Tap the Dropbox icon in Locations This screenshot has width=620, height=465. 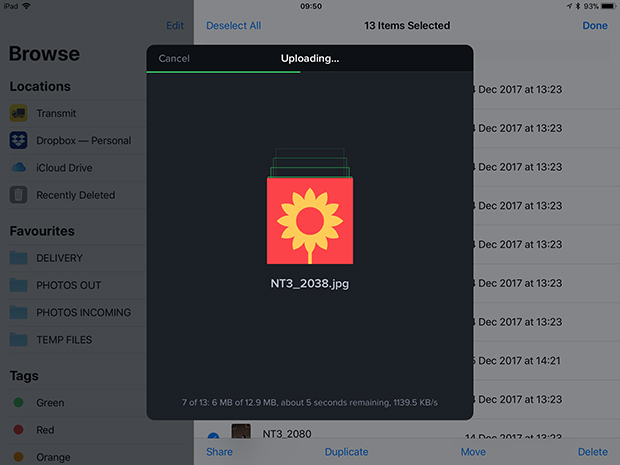pyautogui.click(x=18, y=141)
